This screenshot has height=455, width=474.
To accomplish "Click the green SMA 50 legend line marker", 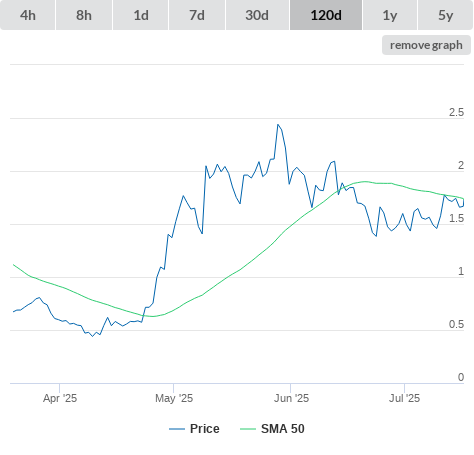I will point(248,429).
